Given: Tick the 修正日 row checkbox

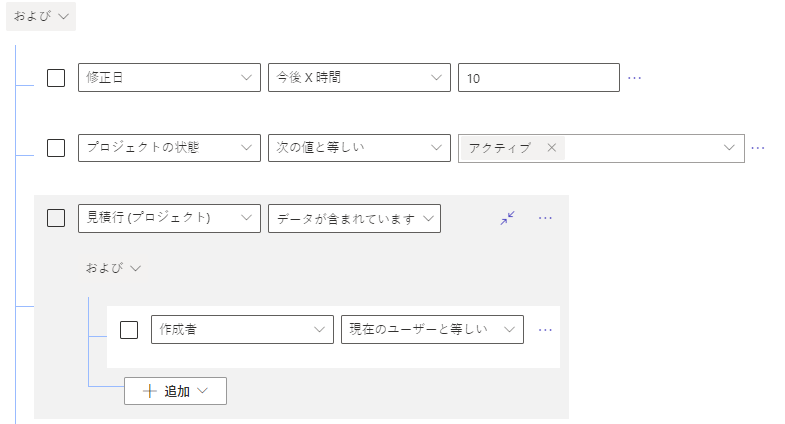Looking at the screenshot, I should pos(56,78).
